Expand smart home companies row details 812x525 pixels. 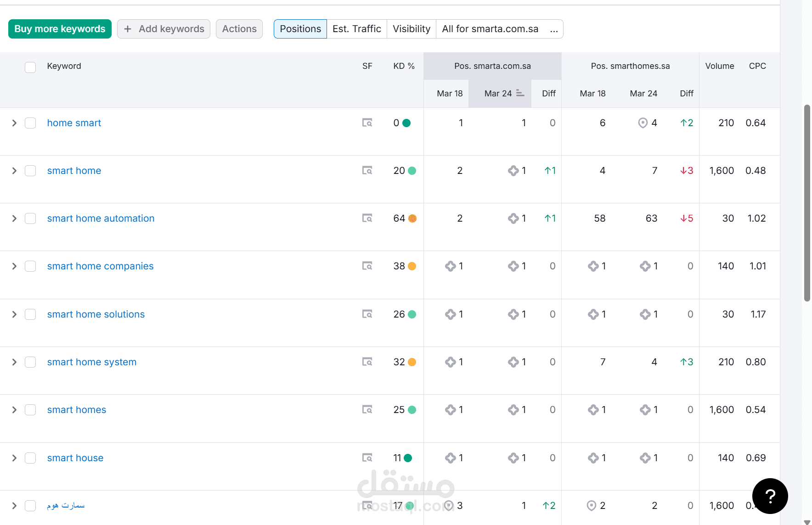point(14,266)
